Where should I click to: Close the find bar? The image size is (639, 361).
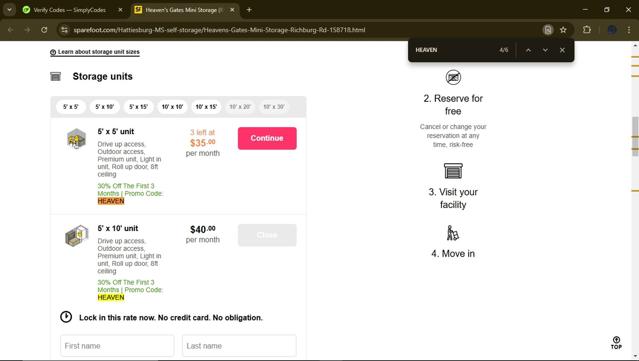coord(562,50)
